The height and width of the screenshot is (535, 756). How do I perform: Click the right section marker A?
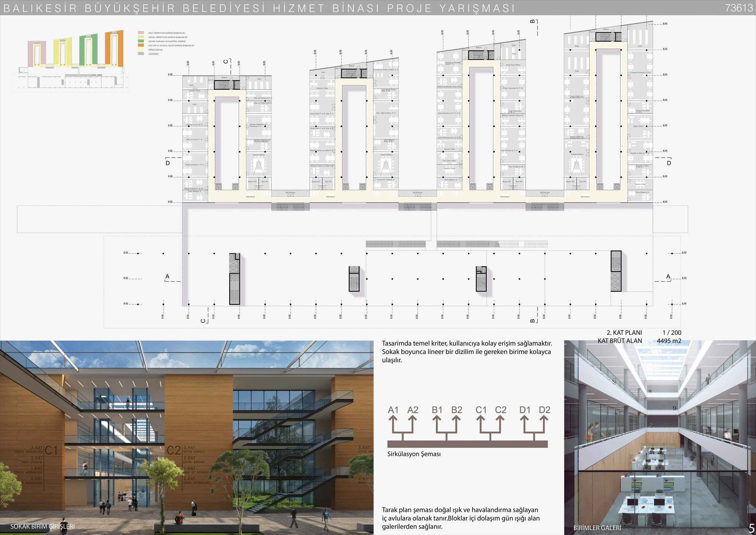(x=668, y=276)
